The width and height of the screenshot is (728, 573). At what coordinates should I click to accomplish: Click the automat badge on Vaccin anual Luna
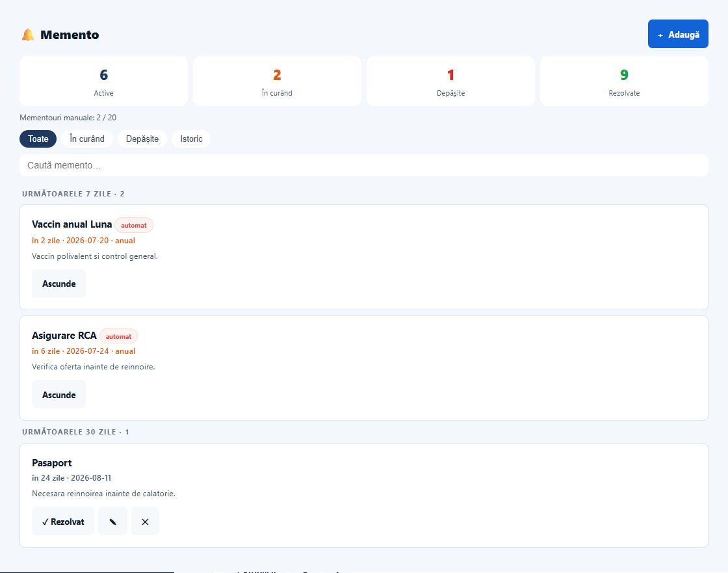coord(134,225)
